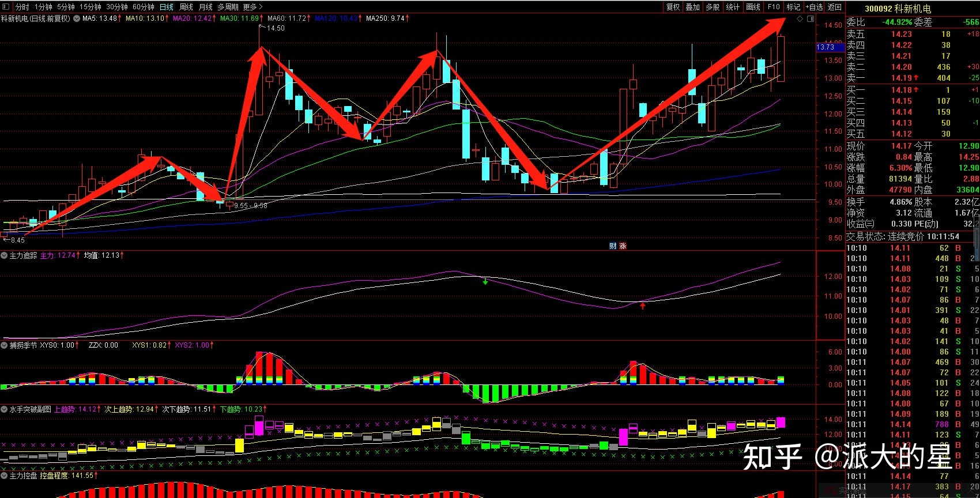Image resolution: width=980 pixels, height=498 pixels.
Task: Expand the 更多 timeframe options
Action: point(252,7)
